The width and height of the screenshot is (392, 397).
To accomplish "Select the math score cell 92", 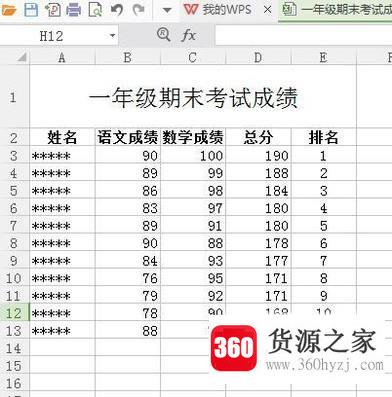I will pos(193,296).
